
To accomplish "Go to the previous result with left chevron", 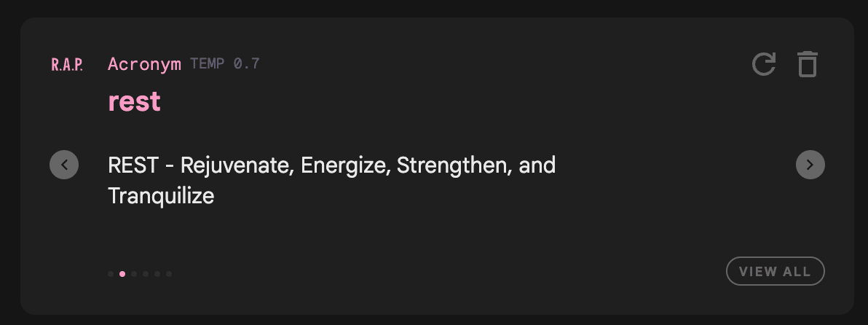I will pos(64,165).
